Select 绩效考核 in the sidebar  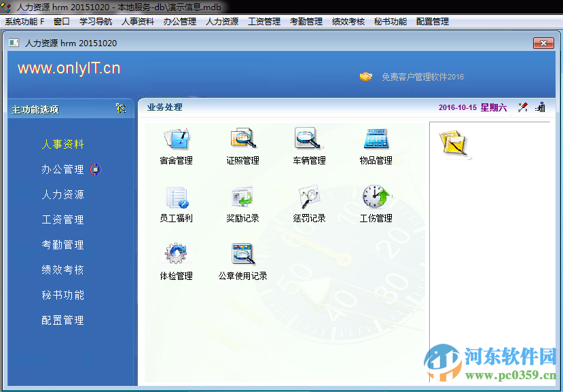click(63, 270)
